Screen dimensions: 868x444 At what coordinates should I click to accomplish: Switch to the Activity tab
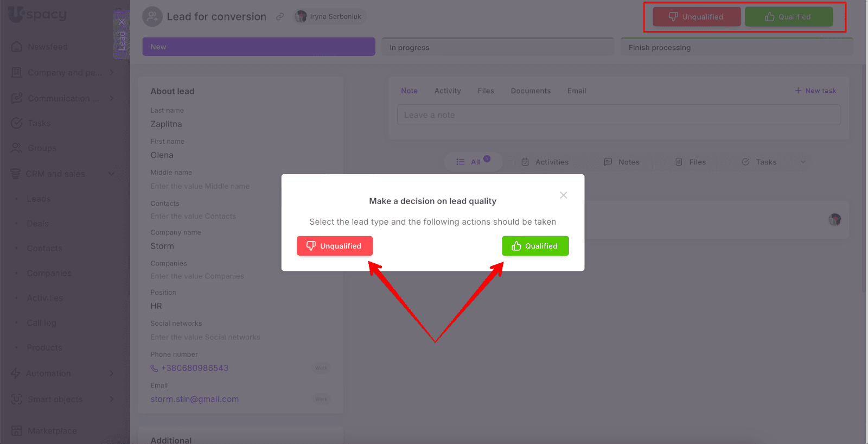448,91
